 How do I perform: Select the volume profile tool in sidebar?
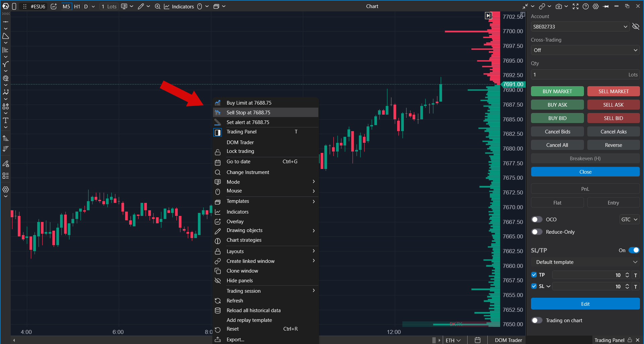click(x=6, y=50)
